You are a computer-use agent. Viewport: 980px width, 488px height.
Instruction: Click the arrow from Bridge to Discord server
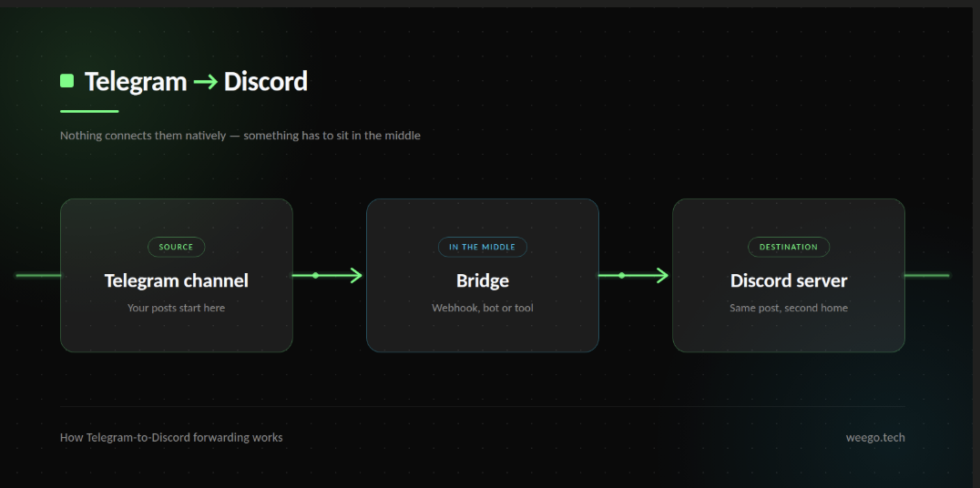pyautogui.click(x=634, y=275)
